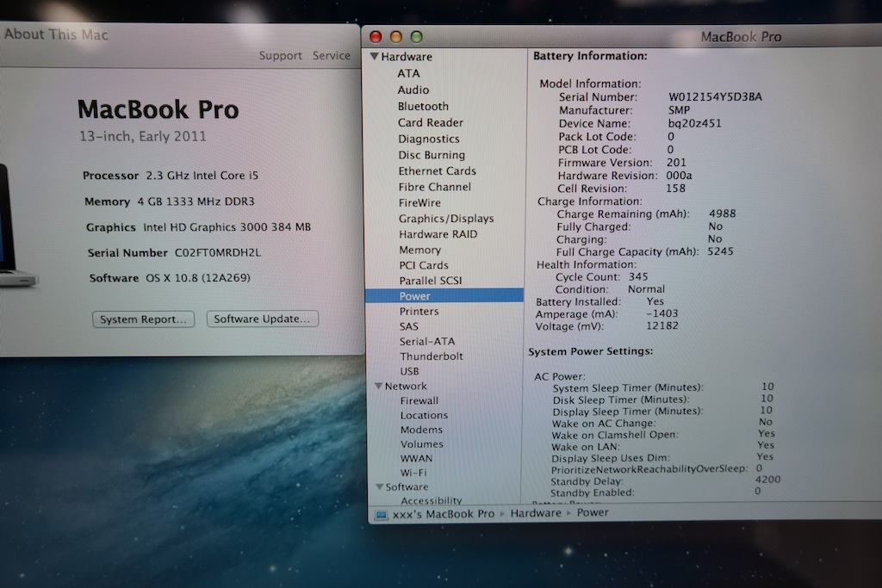Select Disc Burning in the sidebar
Screen dimensions: 882x588
(432, 155)
